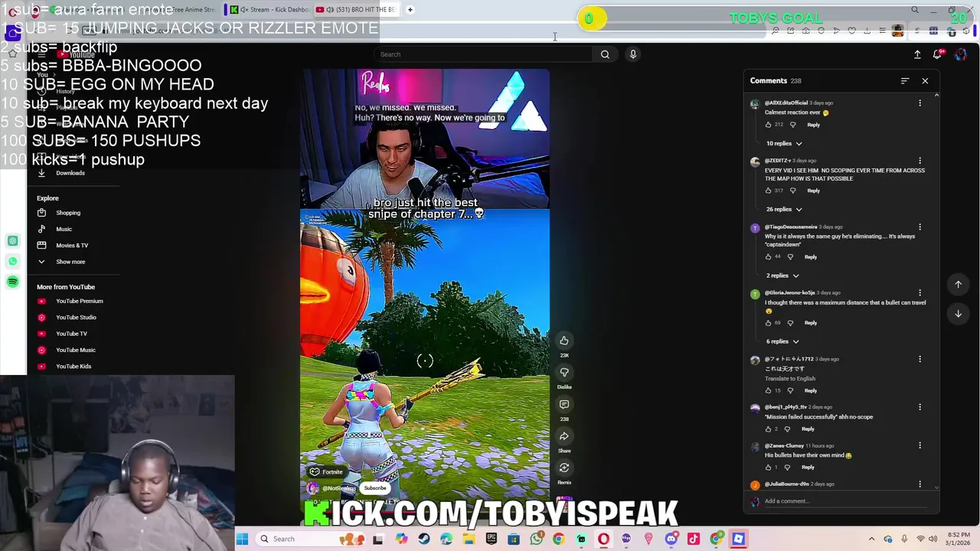
Task: Reply to the 'Calmest reaction ever' comment
Action: point(813,125)
